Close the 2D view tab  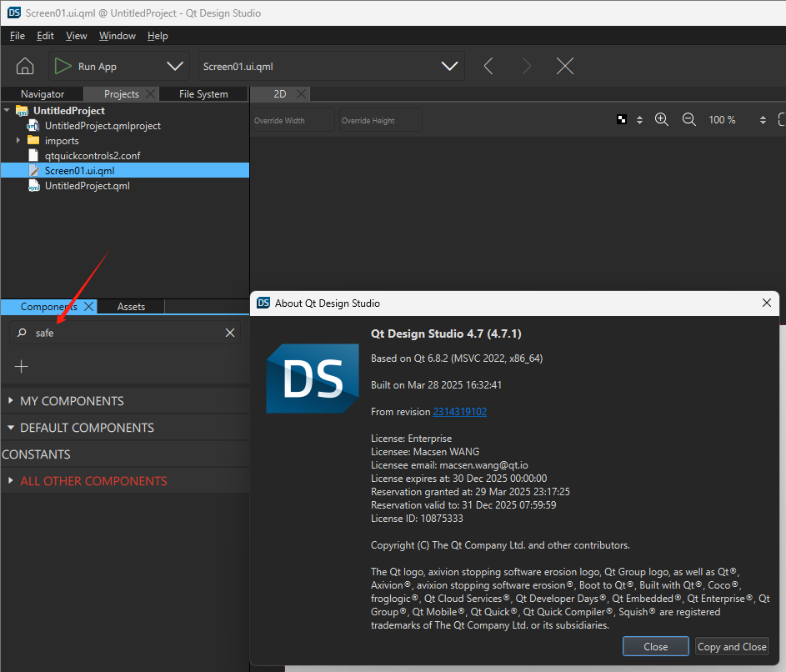click(x=301, y=94)
